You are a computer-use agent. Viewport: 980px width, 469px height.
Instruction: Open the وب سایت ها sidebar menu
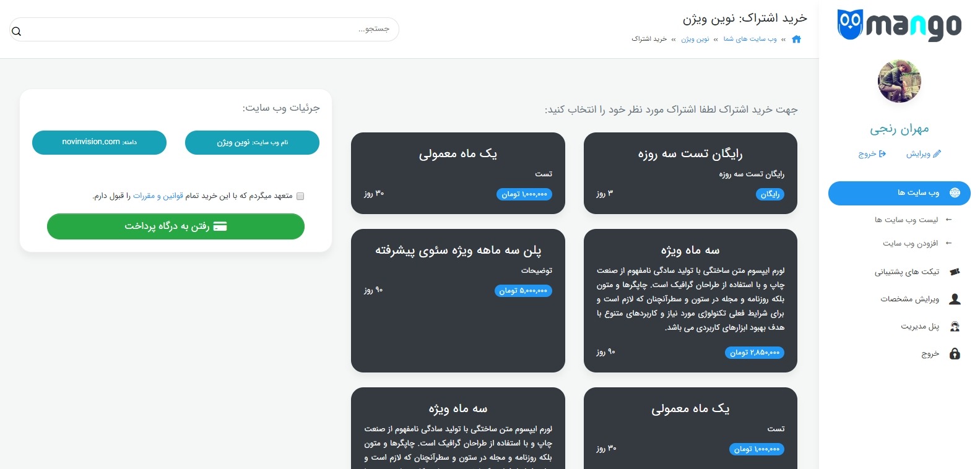click(899, 193)
